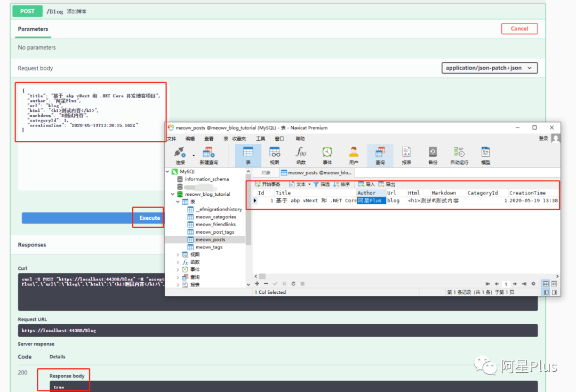Open the 查看 menu
This screenshot has width=576, height=392.
point(209,139)
